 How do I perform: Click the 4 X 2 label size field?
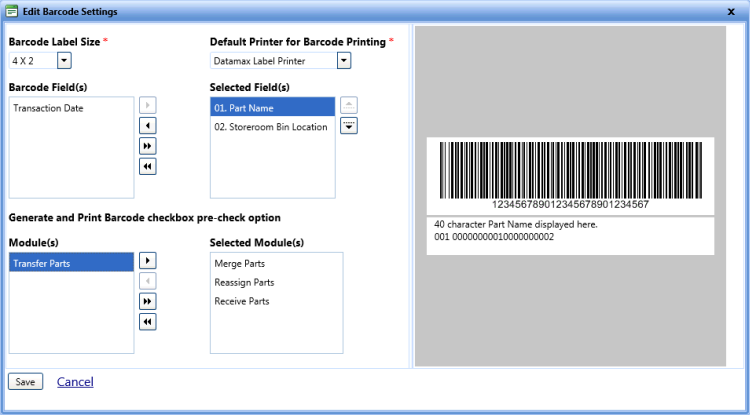(x=33, y=61)
